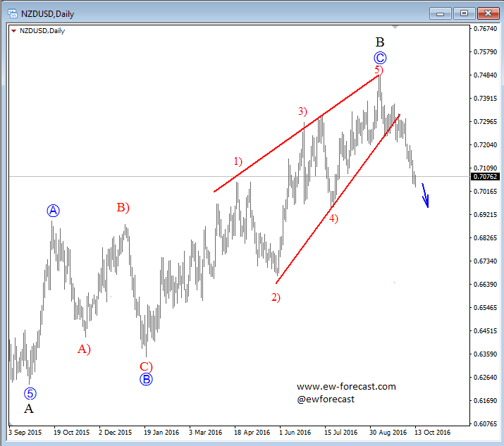Viewport: 504px width, 446px height.
Task: Click the 0.66390 price scale value
Action: click(x=486, y=285)
